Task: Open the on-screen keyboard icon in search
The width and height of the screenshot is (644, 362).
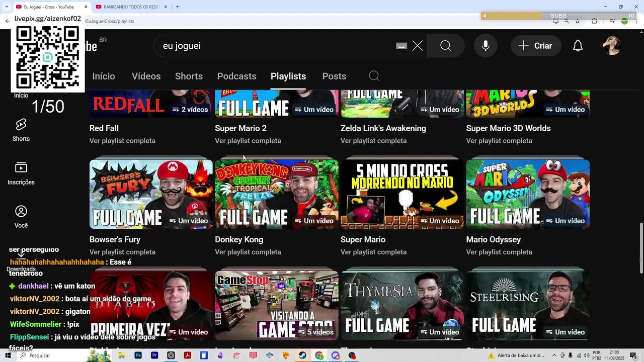Action: [401, 46]
